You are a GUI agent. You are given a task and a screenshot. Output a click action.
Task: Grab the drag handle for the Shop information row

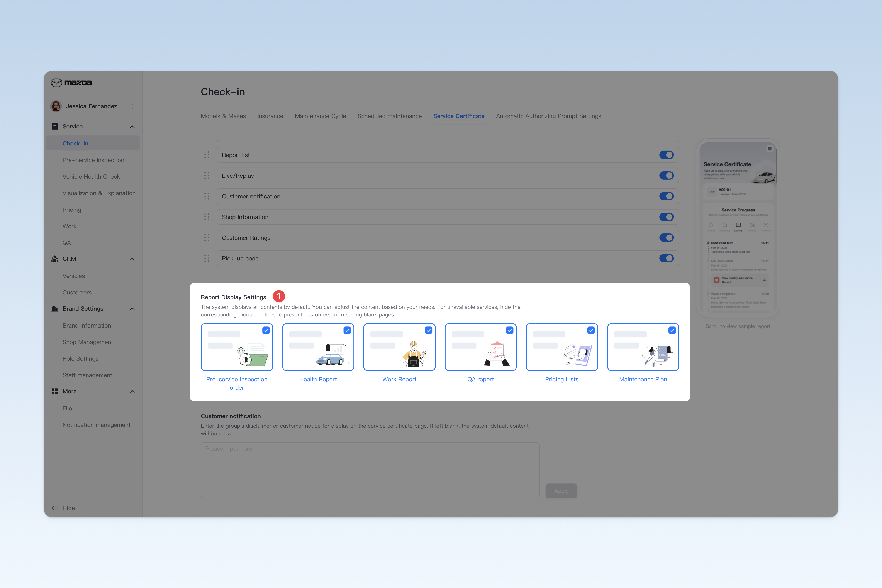(x=207, y=217)
